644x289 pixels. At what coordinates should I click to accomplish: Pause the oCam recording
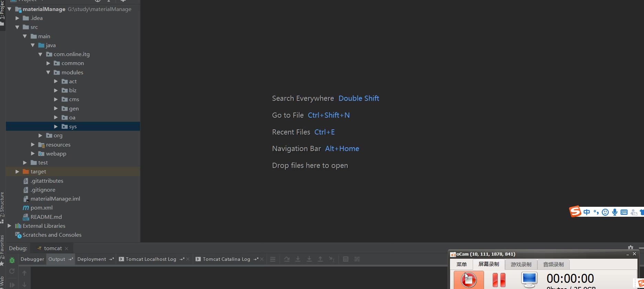point(499,280)
